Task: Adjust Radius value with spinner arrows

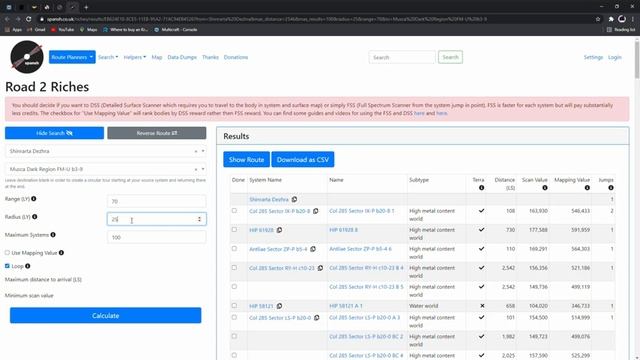Action: click(200, 219)
